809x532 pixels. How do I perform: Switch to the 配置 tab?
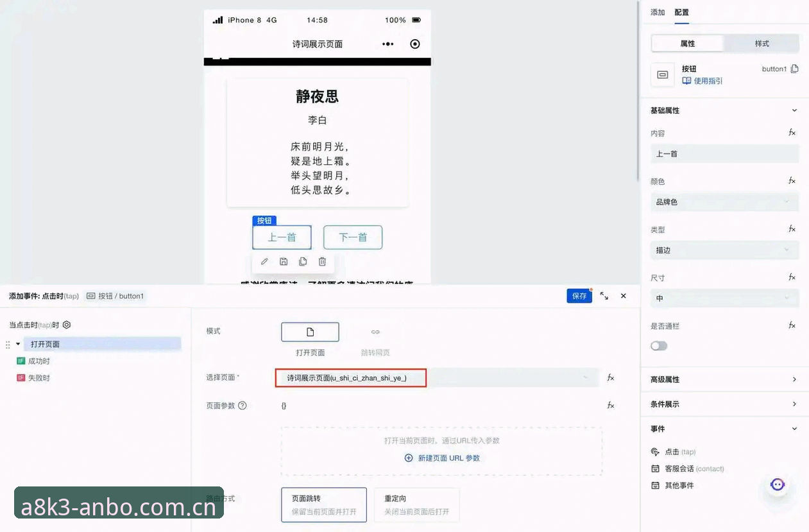[x=681, y=12]
